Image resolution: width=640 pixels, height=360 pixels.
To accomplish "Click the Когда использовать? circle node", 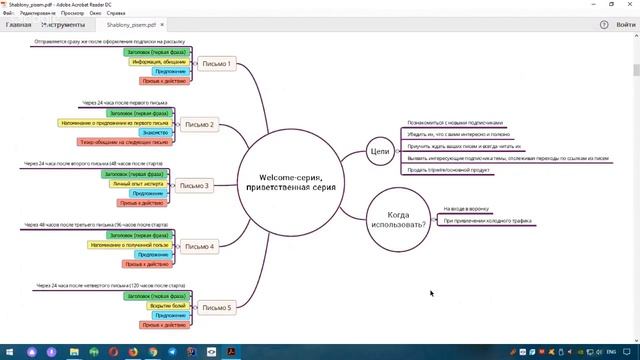I will [x=398, y=220].
